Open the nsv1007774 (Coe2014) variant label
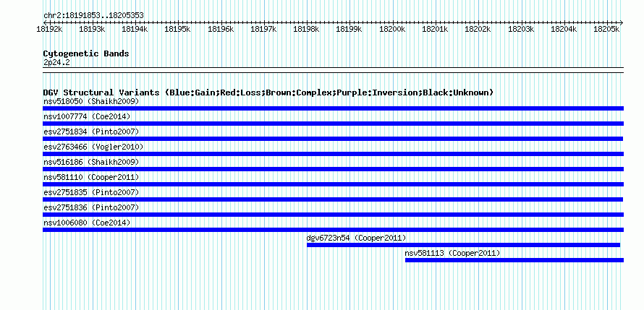This screenshot has width=644, height=310. (87, 116)
